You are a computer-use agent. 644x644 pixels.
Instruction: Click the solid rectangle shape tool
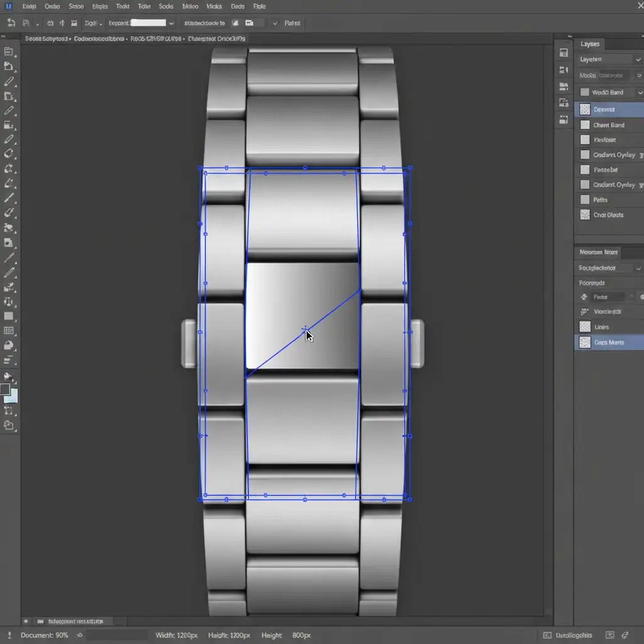[9, 316]
